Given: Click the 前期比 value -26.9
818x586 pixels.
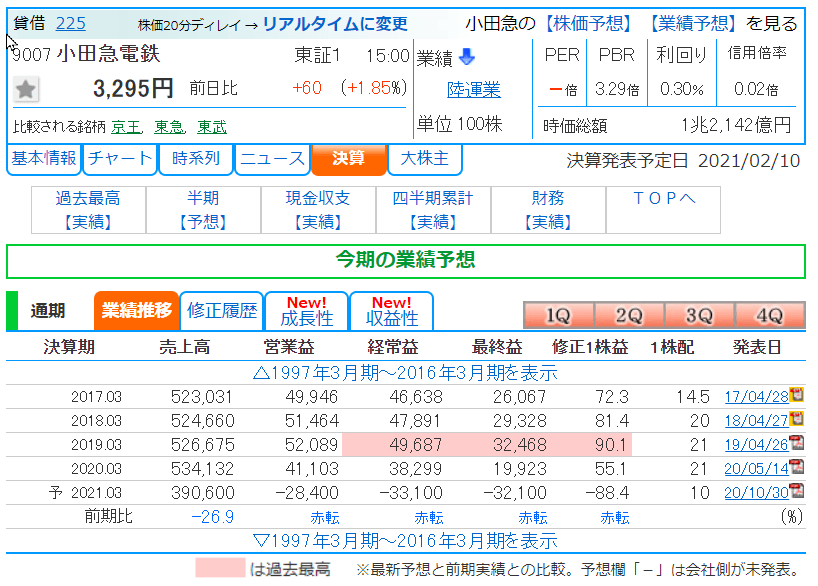Looking at the screenshot, I should click(x=212, y=517).
